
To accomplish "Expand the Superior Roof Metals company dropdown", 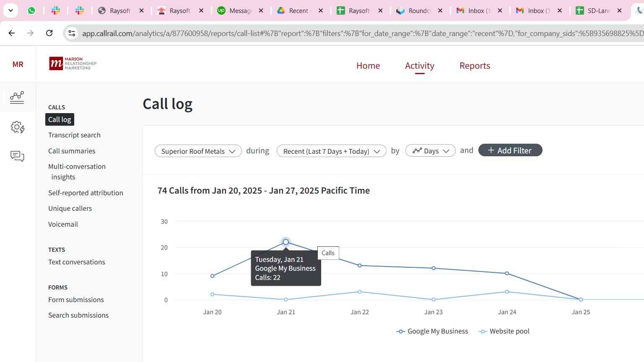I will [198, 151].
